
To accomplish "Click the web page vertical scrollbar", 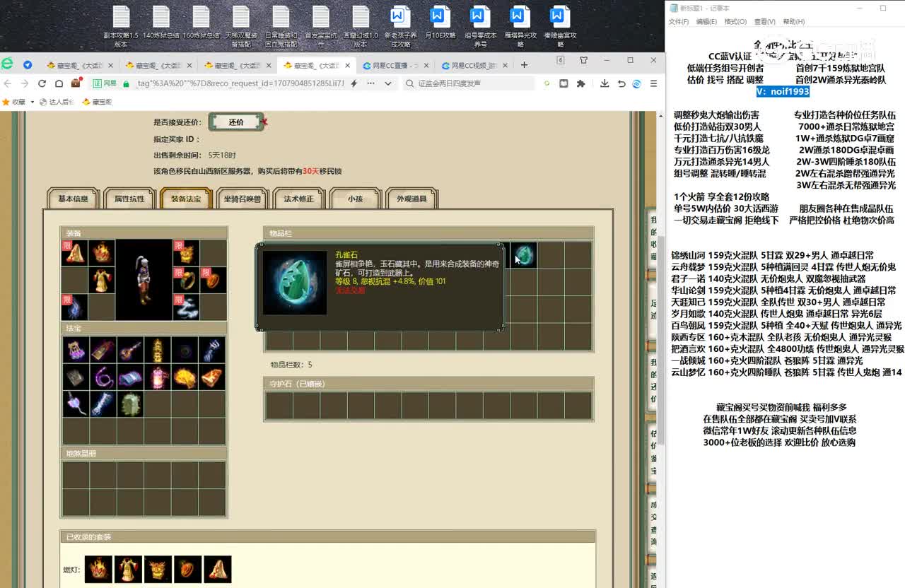I will pos(662,339).
